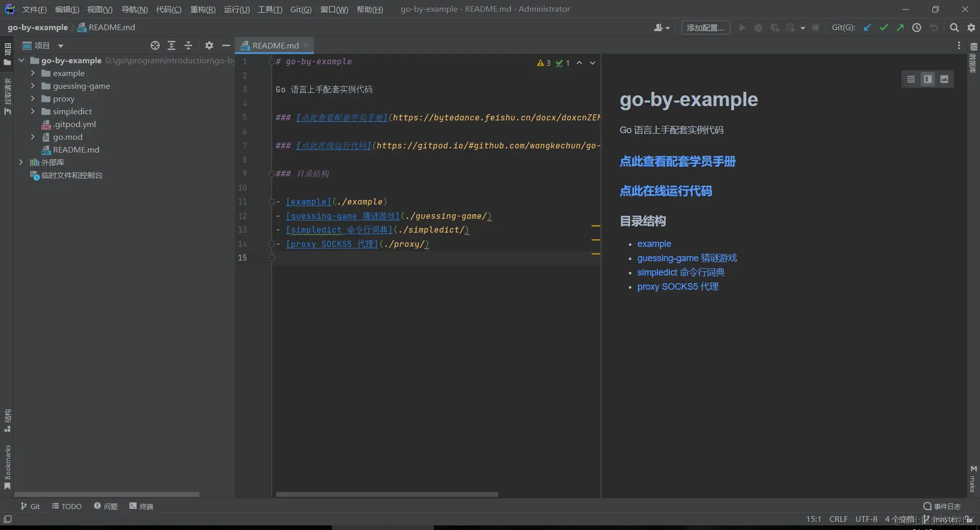Open project panel gear options

pos(209,45)
